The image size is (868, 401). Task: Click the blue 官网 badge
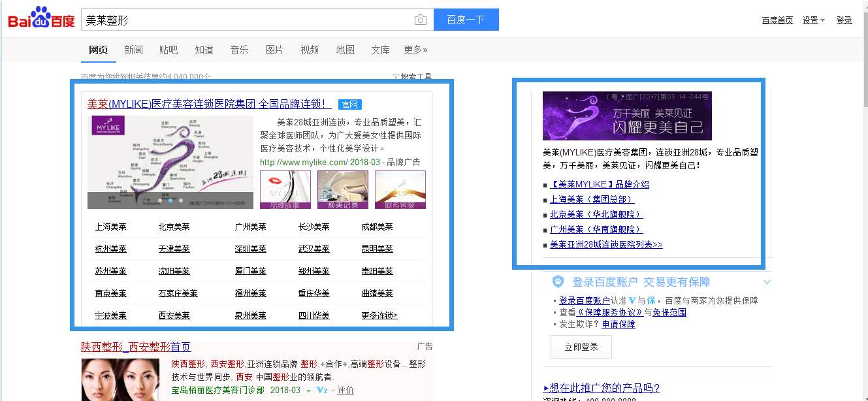tap(350, 104)
